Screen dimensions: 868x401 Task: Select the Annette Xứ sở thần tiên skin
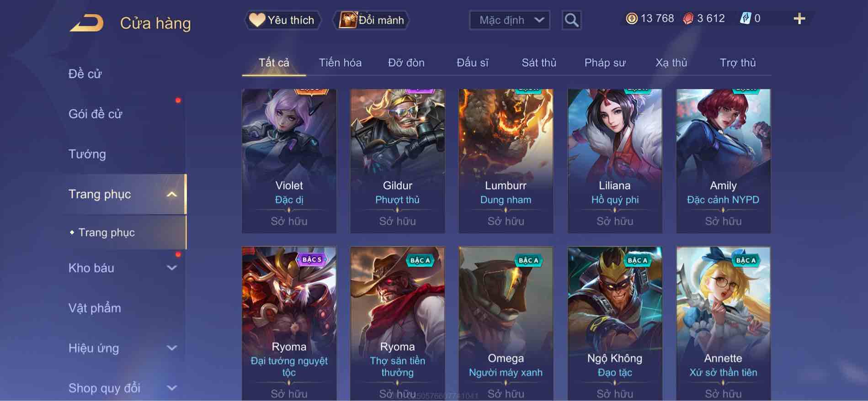pos(723,324)
